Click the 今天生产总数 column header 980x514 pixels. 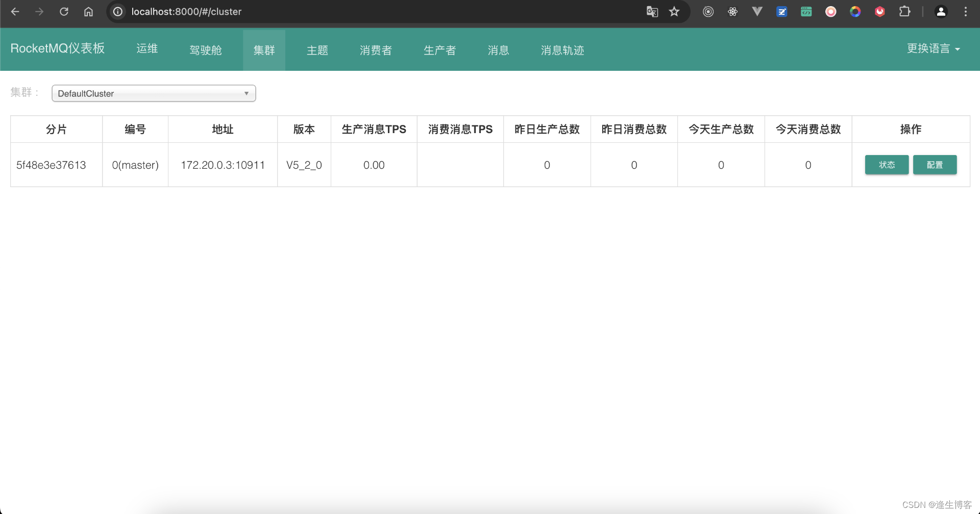721,130
